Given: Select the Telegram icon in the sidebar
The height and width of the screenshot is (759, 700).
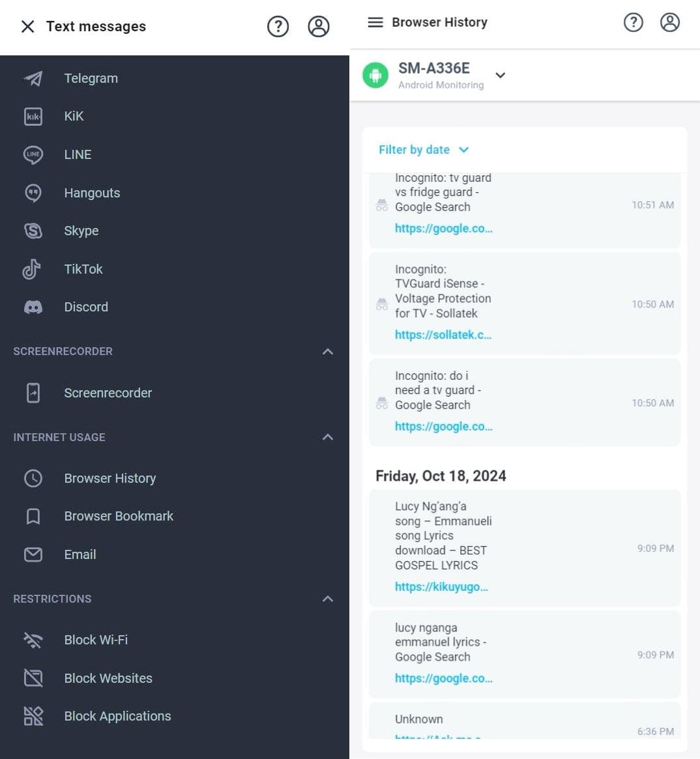Looking at the screenshot, I should click(x=33, y=78).
